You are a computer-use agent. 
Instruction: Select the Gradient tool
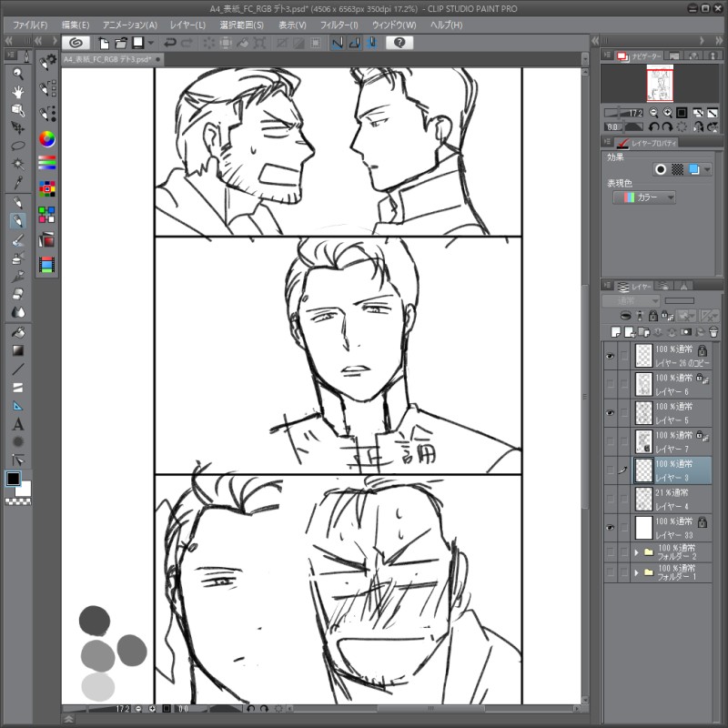tap(17, 350)
